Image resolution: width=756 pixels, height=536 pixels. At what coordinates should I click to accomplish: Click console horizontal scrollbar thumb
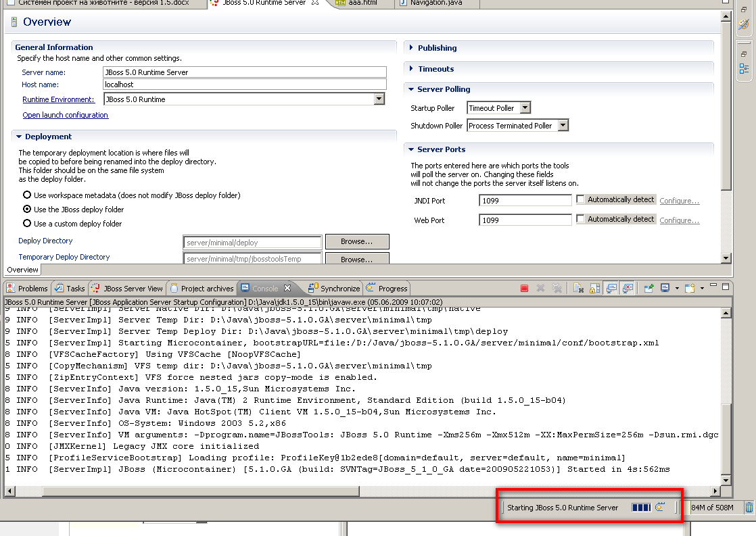coord(201,491)
